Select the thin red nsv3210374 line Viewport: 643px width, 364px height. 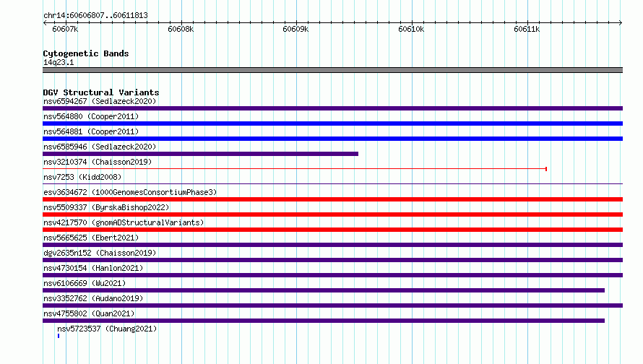[295, 168]
